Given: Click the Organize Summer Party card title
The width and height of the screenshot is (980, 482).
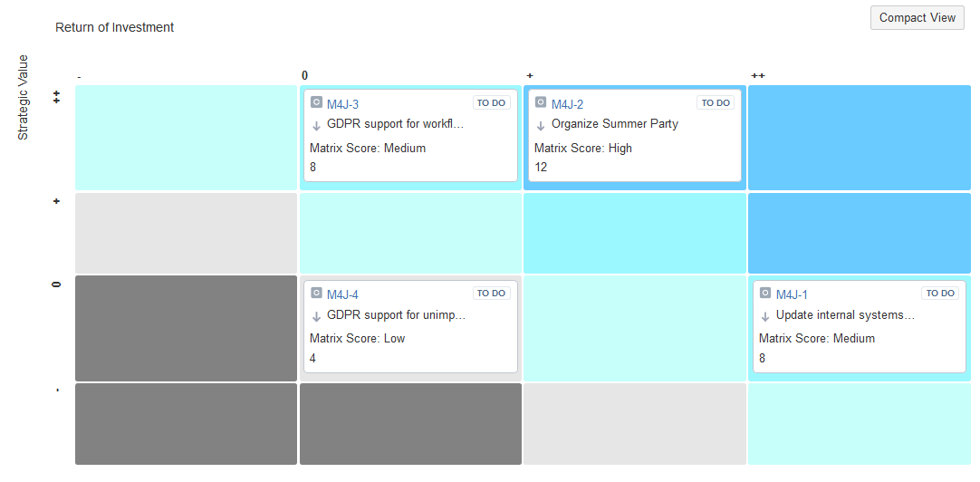Looking at the screenshot, I should [614, 124].
